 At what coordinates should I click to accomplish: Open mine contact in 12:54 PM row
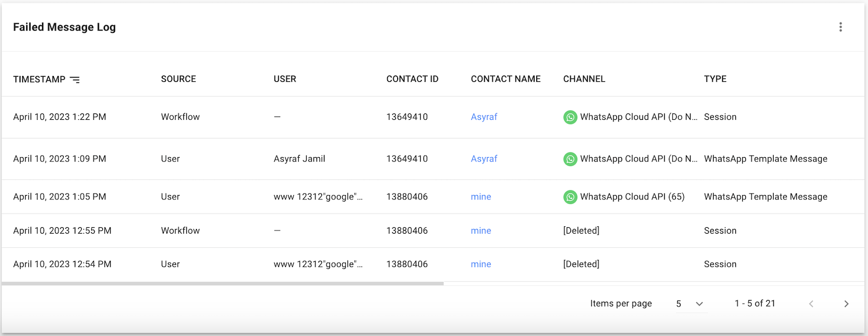coord(480,264)
